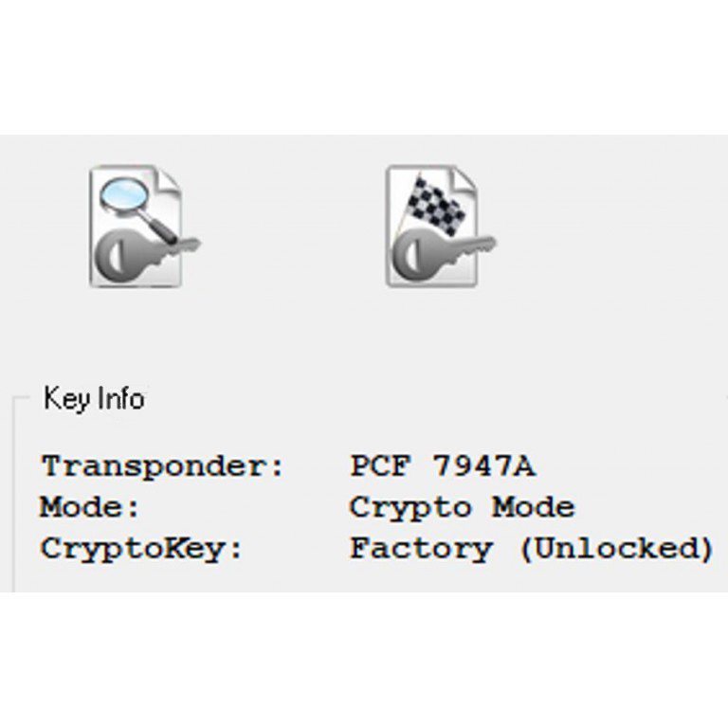Click the Mode: field label
This screenshot has width=728, height=728.
(x=89, y=507)
